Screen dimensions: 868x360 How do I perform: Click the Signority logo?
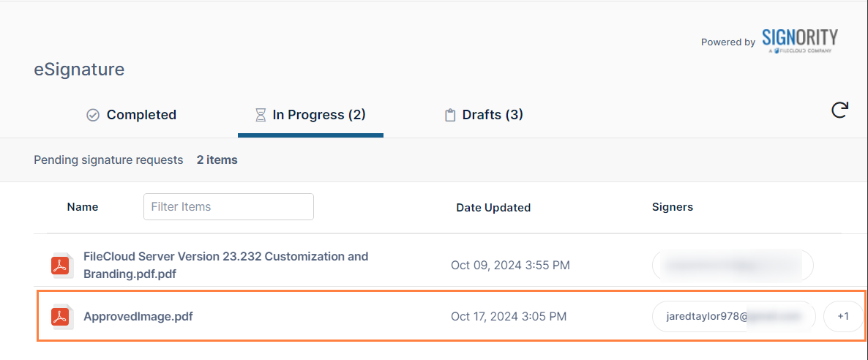(x=799, y=40)
